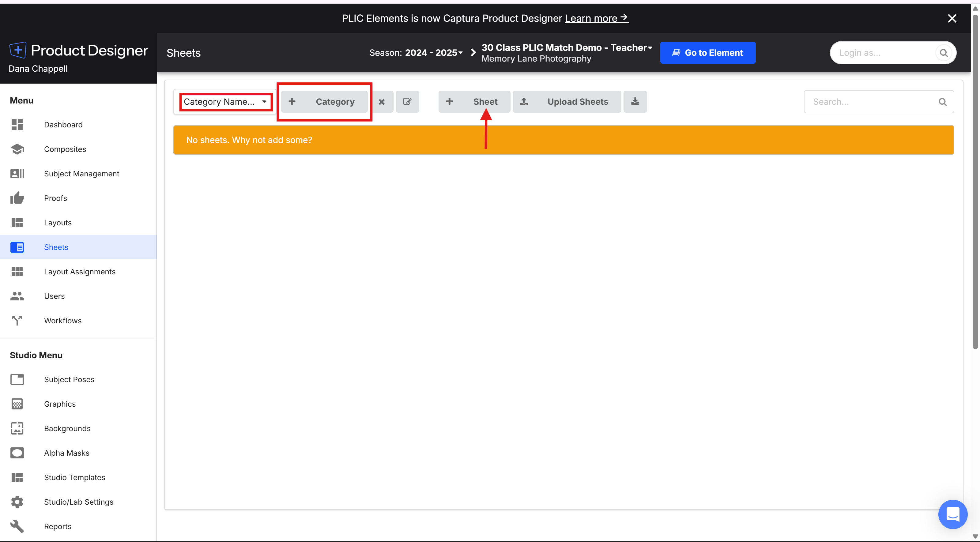Click the Memory Lane Photography label
Image resolution: width=980 pixels, height=542 pixels.
[x=537, y=58]
